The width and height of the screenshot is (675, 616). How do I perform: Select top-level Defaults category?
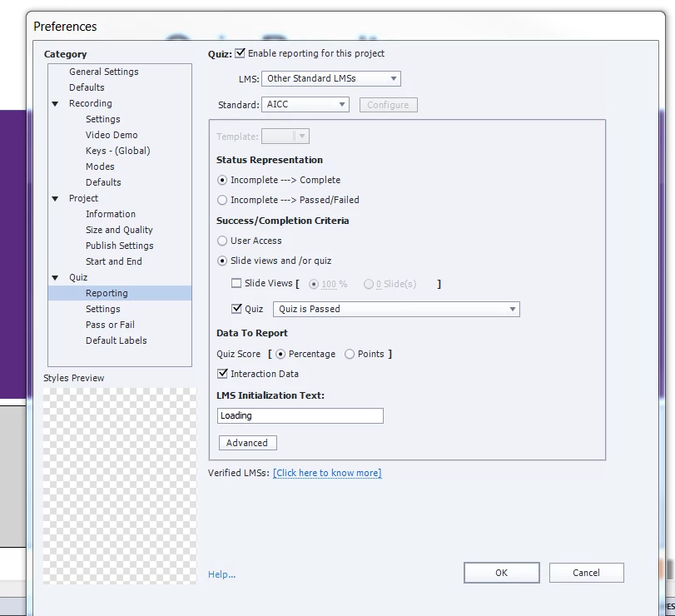coord(87,87)
